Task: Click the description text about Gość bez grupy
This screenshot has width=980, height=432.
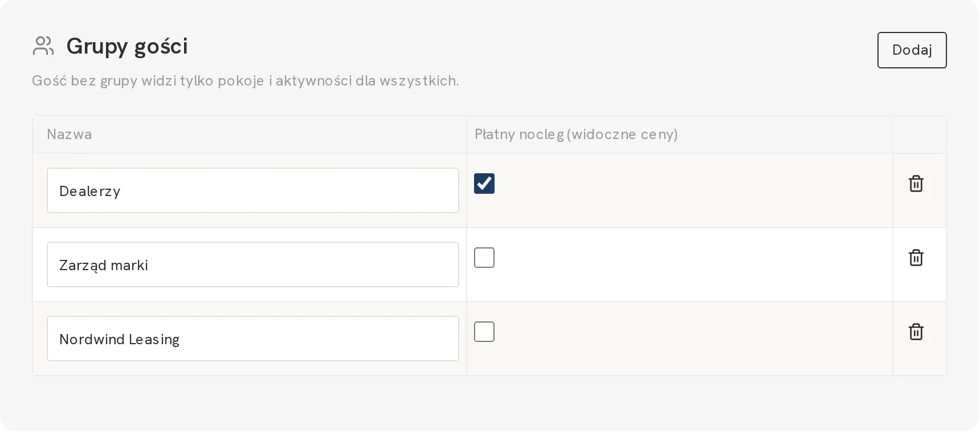Action: pos(246,81)
